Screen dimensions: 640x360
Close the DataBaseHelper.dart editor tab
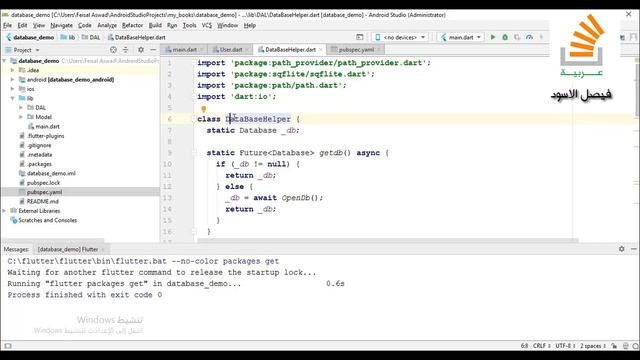tap(320, 50)
